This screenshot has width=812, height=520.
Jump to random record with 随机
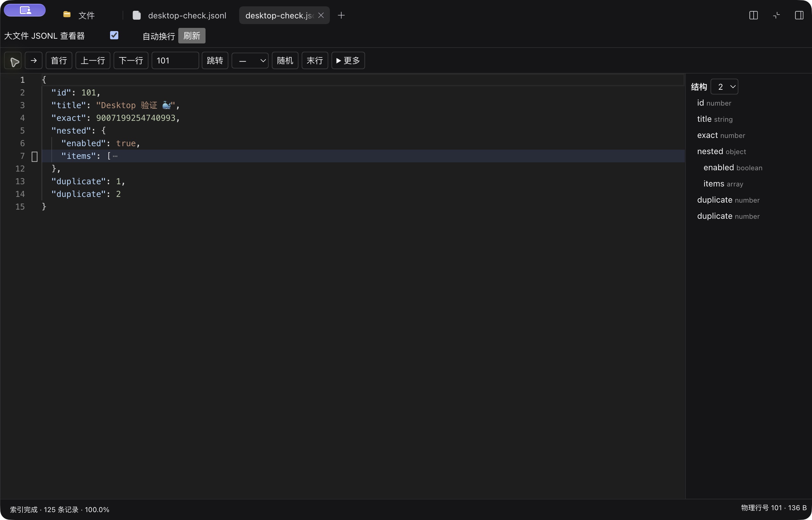[285, 61]
